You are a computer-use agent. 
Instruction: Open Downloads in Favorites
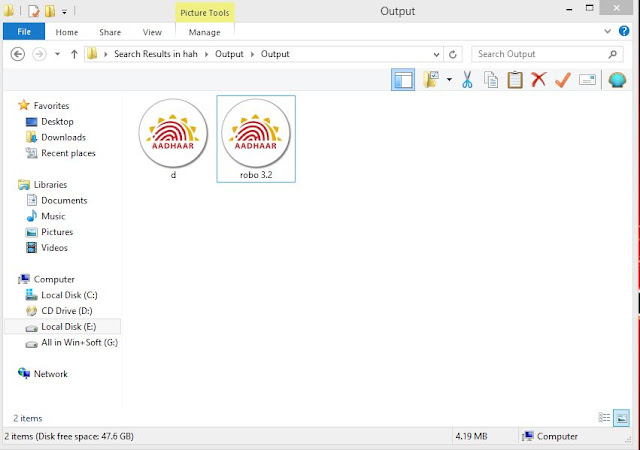tap(63, 137)
